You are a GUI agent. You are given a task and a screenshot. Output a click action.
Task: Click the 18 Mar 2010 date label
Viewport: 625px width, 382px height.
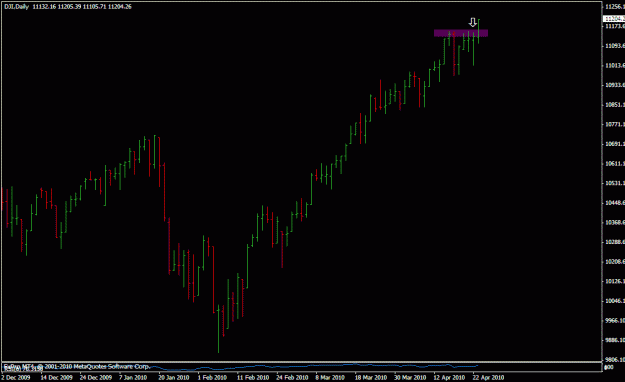371,377
